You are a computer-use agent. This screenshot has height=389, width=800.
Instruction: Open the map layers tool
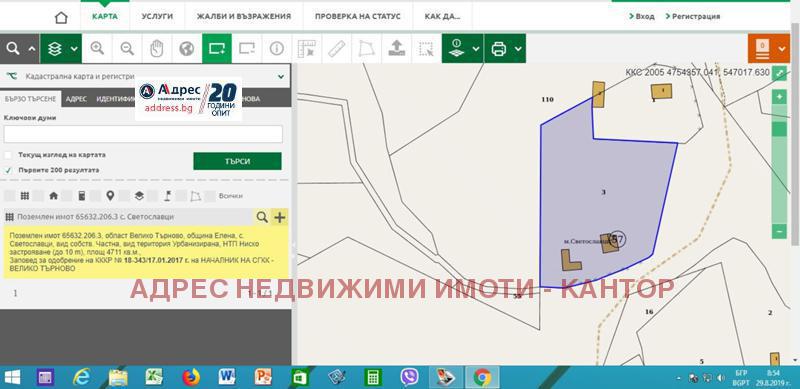pos(55,48)
